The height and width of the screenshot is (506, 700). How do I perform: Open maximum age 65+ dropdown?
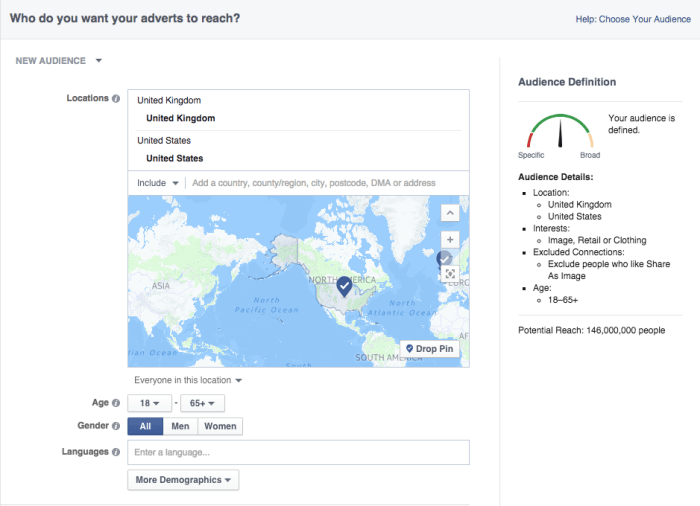click(202, 403)
